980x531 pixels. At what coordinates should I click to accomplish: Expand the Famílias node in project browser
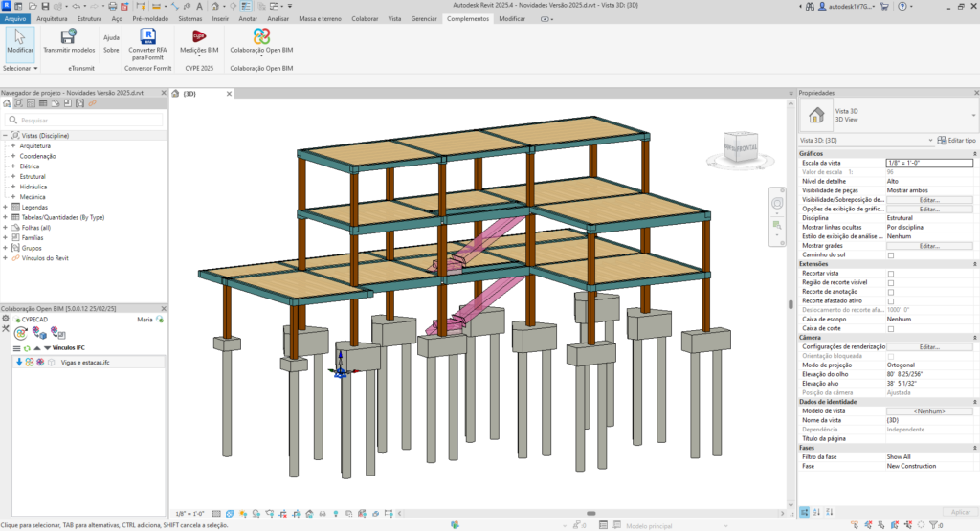coord(6,237)
